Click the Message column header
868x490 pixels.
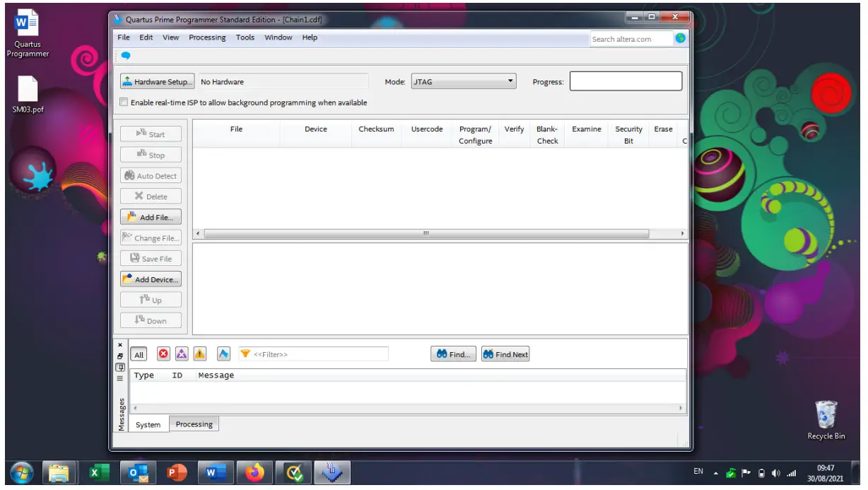coord(216,375)
